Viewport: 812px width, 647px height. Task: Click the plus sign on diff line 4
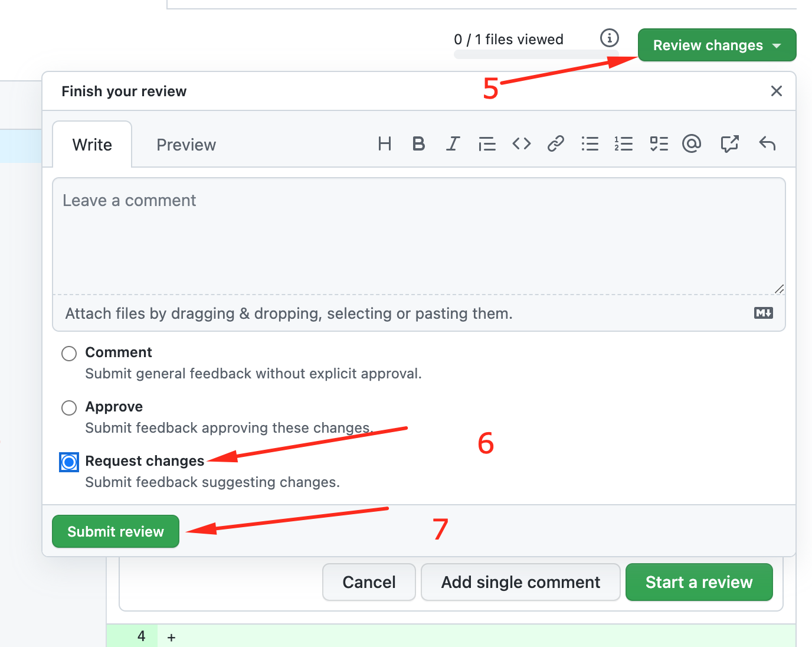point(171,638)
